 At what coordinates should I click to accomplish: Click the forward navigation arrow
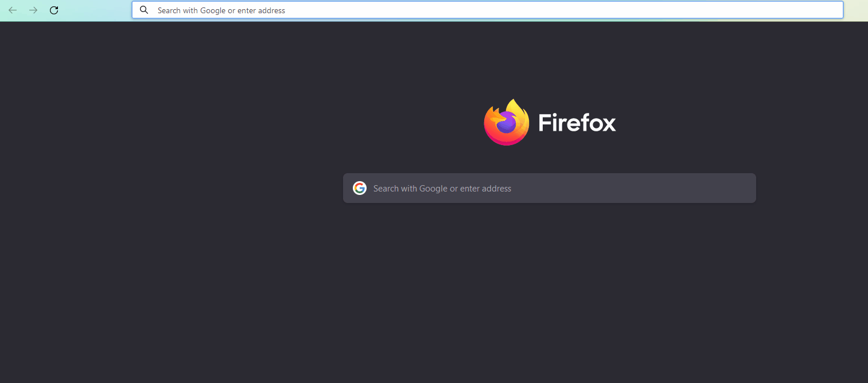tap(33, 10)
